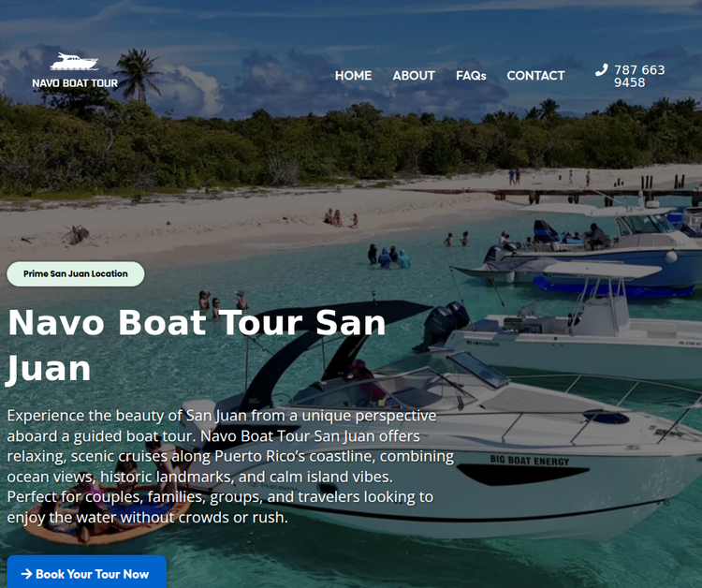Click the wooden pier in the background

pyautogui.click(x=595, y=193)
